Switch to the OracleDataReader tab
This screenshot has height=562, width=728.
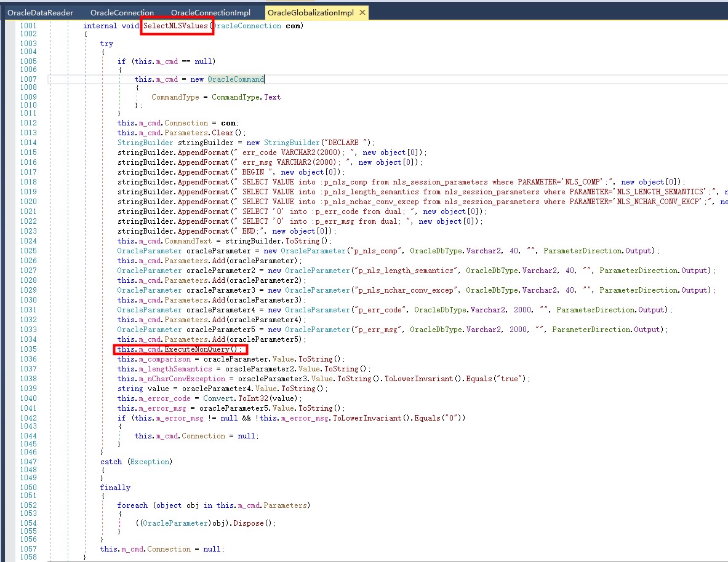[39, 12]
